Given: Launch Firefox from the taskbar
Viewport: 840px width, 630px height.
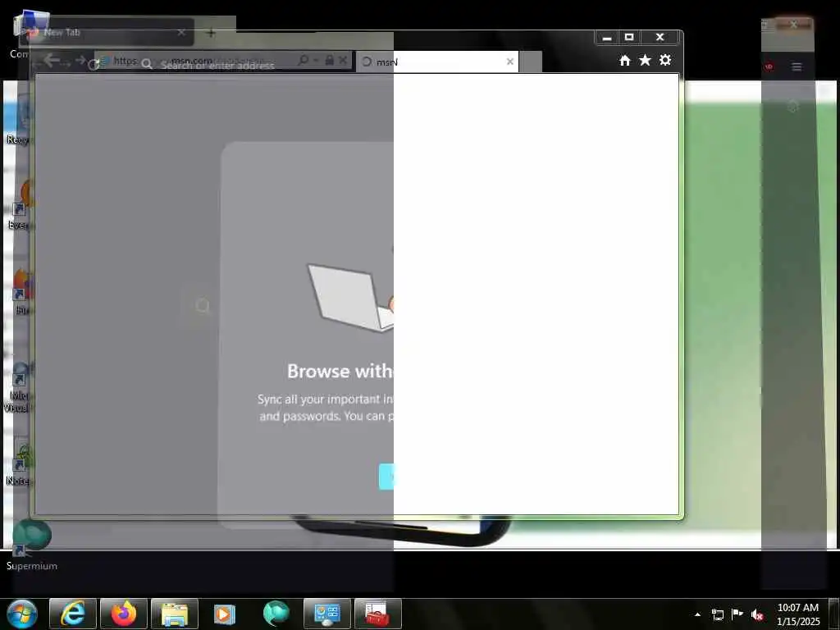Looking at the screenshot, I should [x=124, y=614].
